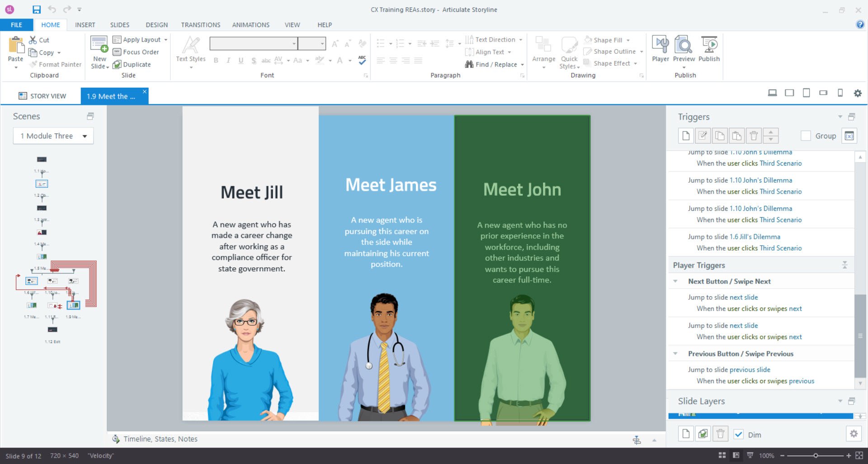Open the 1.6 Jill's Dilemma slide link

pos(755,237)
